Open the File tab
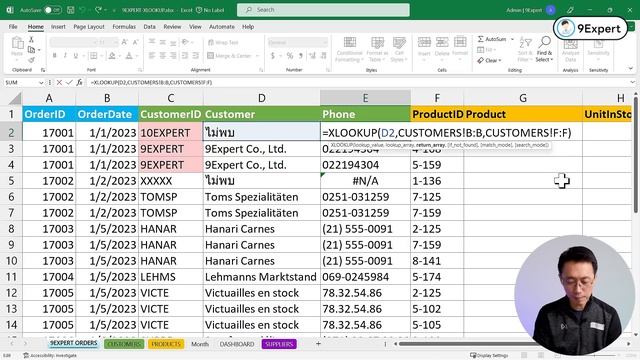Image resolution: width=640 pixels, height=360 pixels. pyautogui.click(x=13, y=27)
